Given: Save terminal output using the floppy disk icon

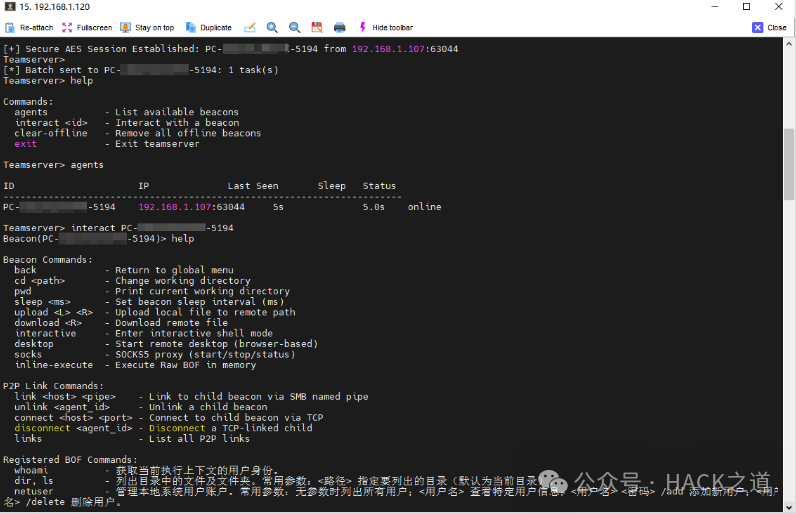Looking at the screenshot, I should click(317, 27).
